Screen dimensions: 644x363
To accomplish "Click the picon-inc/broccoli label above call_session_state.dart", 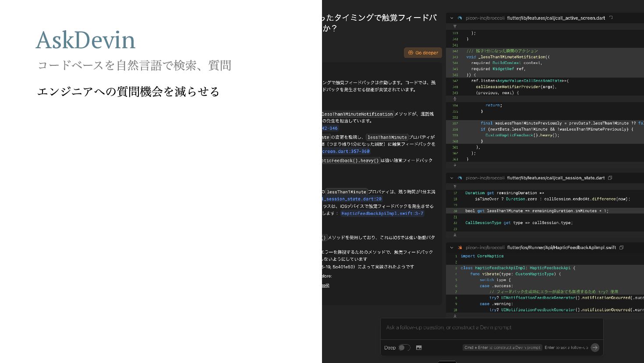I will (x=485, y=178).
